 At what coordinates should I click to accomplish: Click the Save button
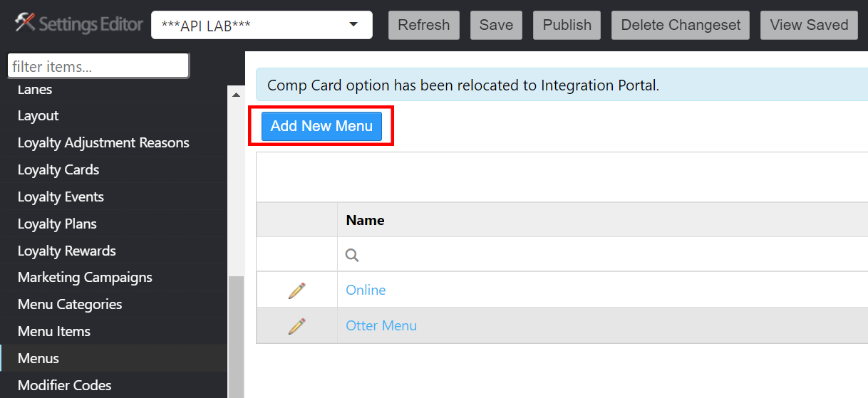tap(496, 26)
